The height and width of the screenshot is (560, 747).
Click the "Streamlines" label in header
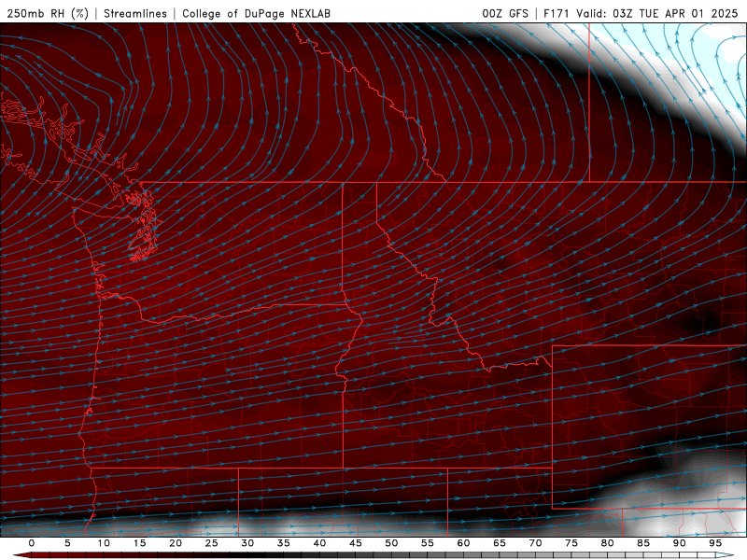click(x=135, y=13)
